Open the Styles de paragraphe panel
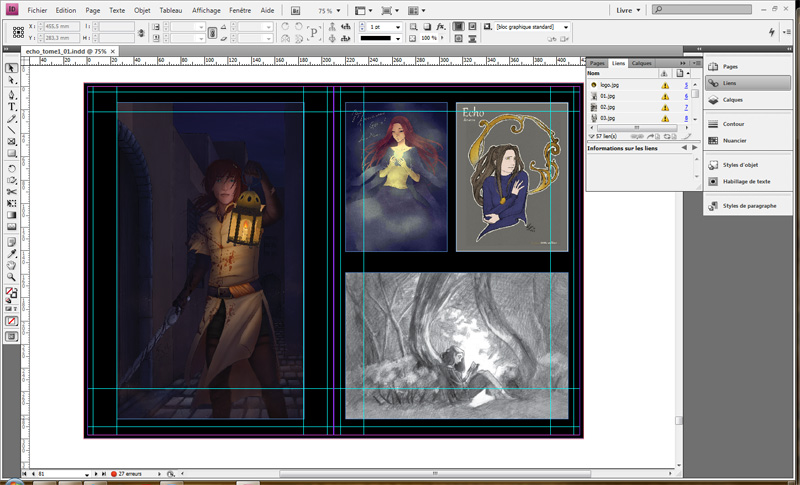The image size is (800, 485). [747, 206]
